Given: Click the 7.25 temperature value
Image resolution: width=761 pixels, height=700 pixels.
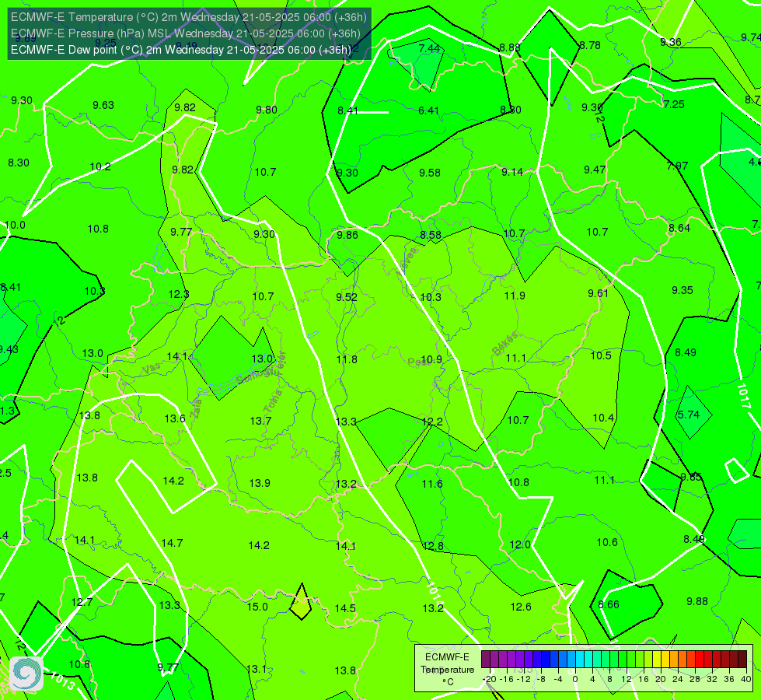Looking at the screenshot, I should pos(674,104).
